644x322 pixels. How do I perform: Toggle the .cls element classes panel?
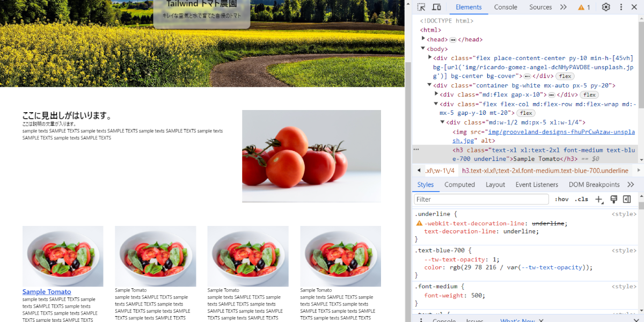581,199
